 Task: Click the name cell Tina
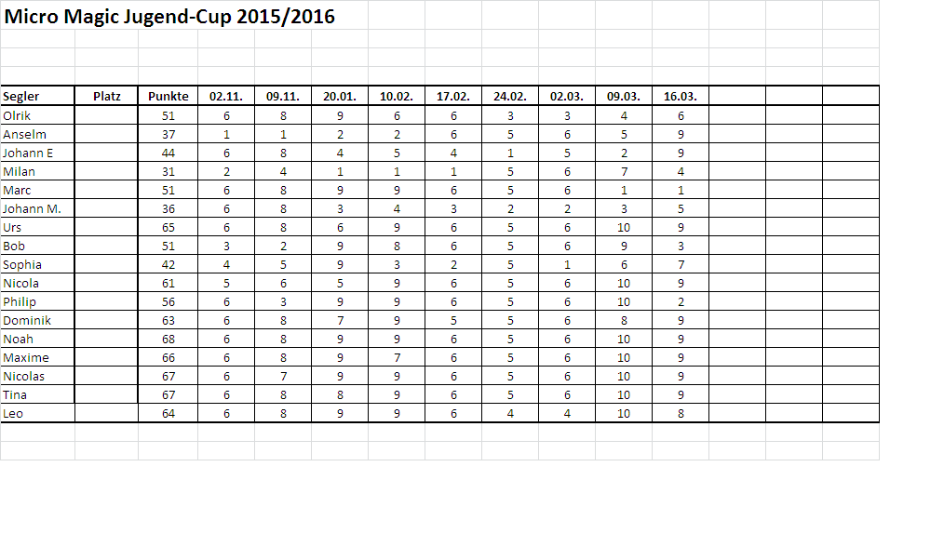pos(37,395)
